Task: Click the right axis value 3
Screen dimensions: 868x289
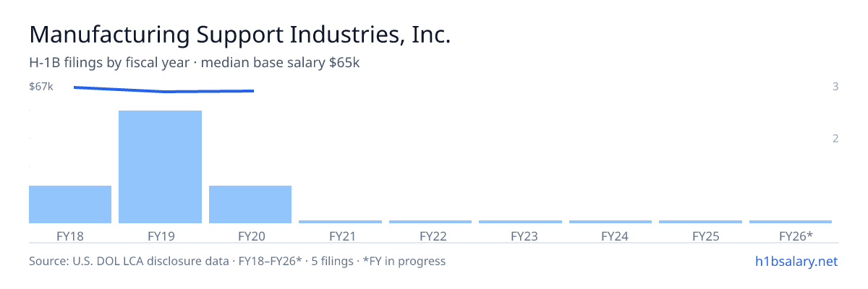Action: coord(835,87)
